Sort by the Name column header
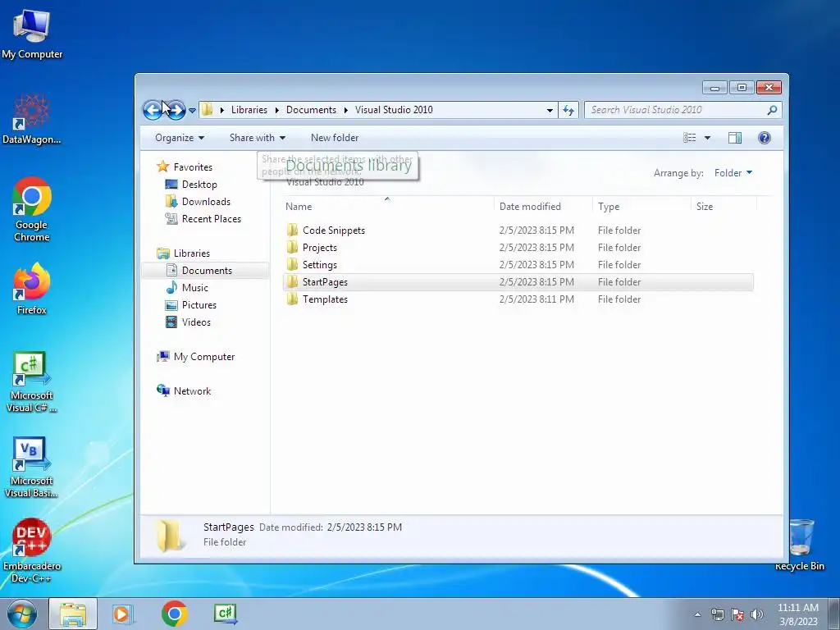840x630 pixels. 387,206
